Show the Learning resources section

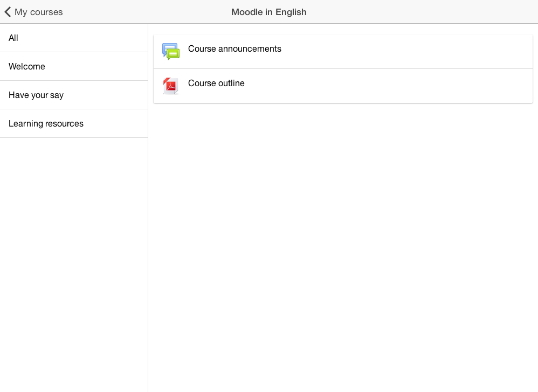click(x=74, y=123)
